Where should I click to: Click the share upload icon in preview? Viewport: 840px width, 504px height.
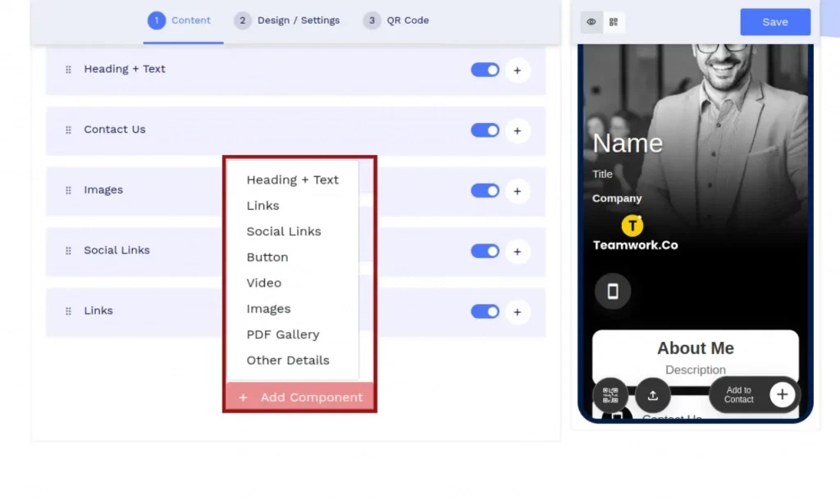pos(653,395)
